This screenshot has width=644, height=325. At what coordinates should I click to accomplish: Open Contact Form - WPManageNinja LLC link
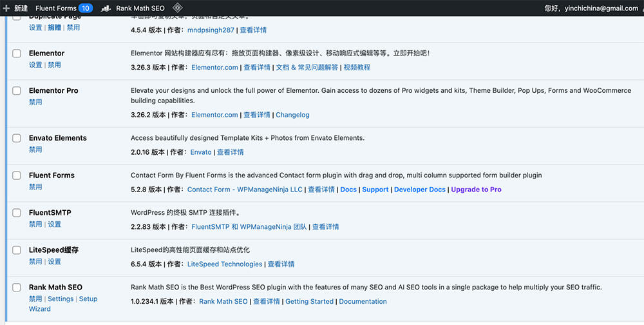point(245,190)
